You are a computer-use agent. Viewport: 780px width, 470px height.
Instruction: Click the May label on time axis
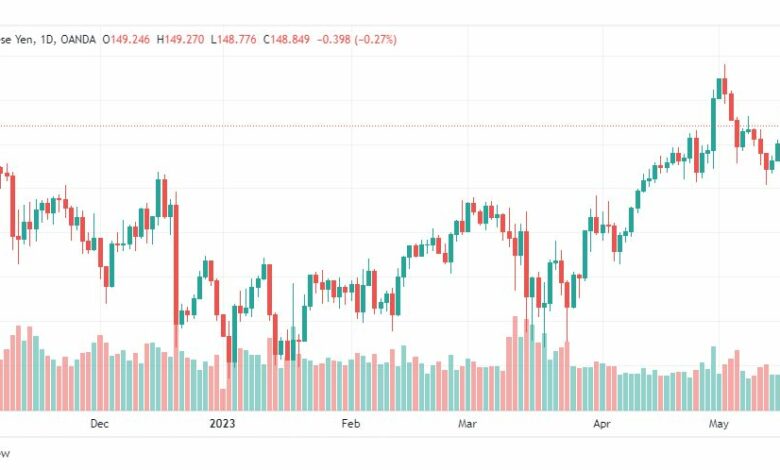tap(719, 424)
